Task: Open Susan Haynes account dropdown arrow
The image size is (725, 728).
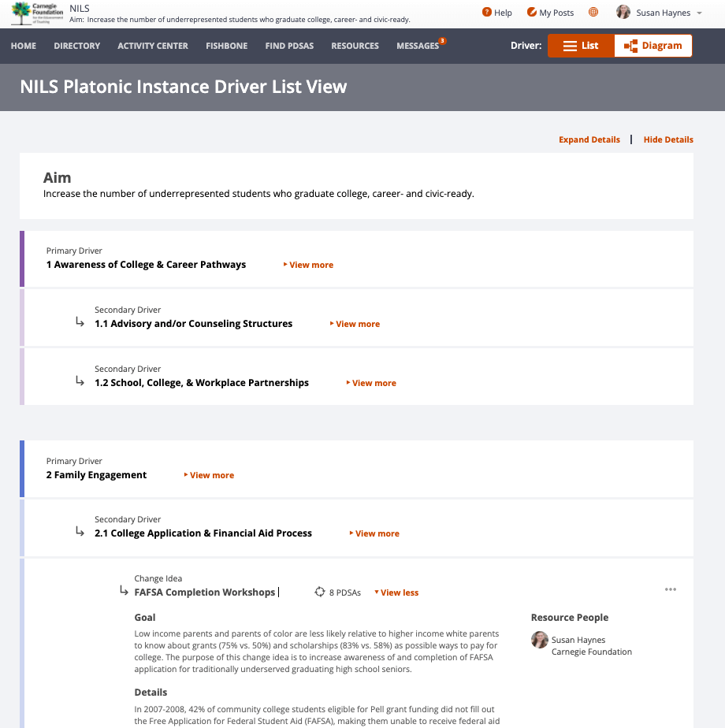Action: pyautogui.click(x=700, y=13)
